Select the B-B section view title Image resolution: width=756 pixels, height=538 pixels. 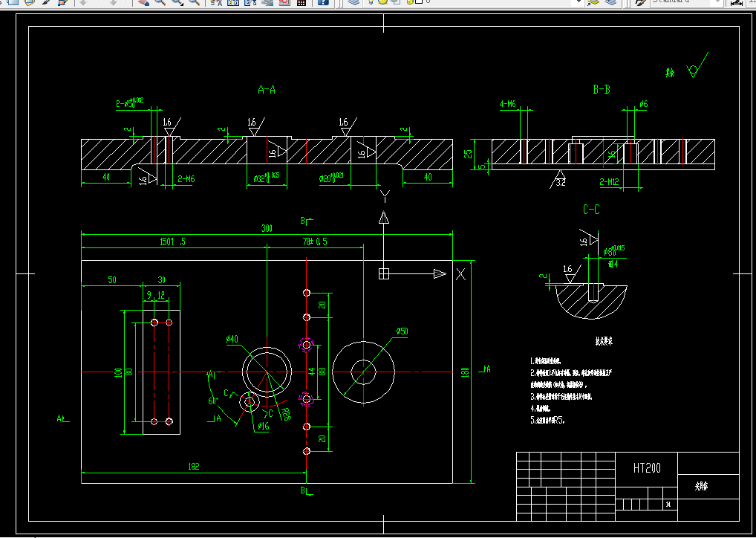click(x=602, y=89)
